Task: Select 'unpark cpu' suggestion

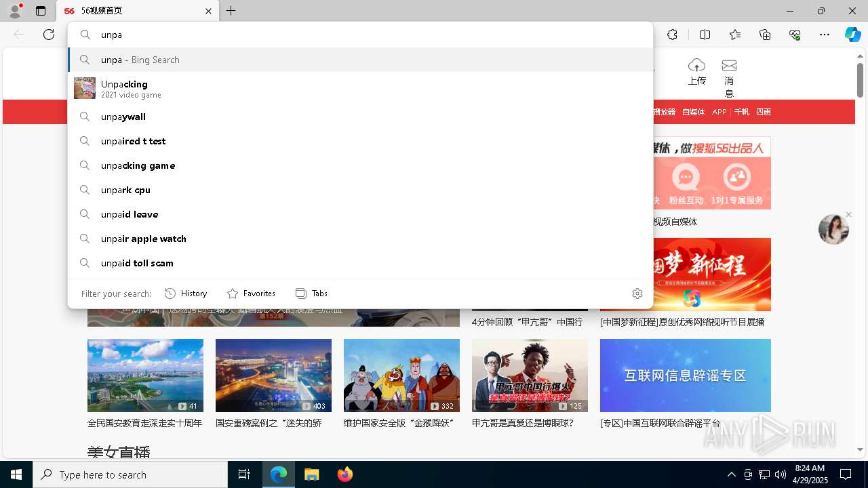Action: pos(360,190)
